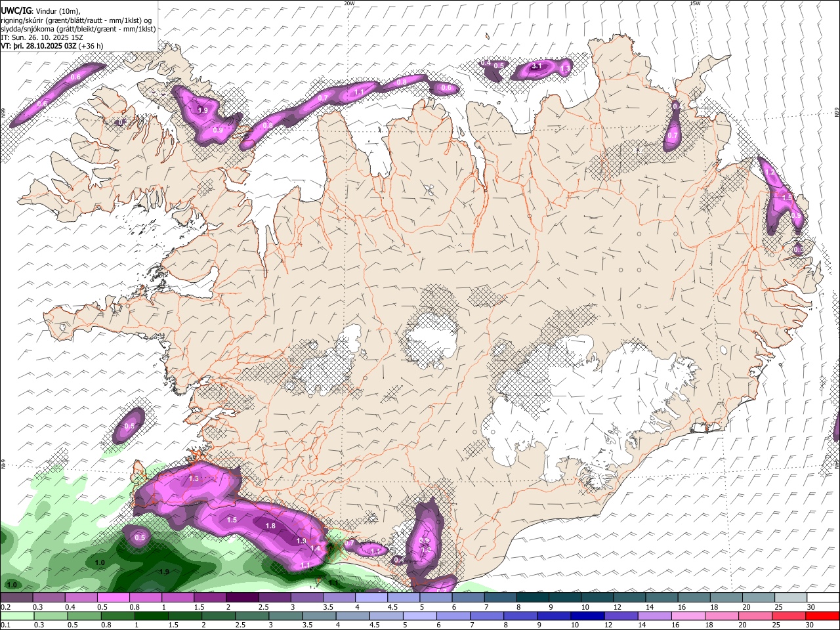Screen dimensions: 840x630
Task: Click the 'IT: Sun. 26. 10. 2025 15Z' line
Action: [x=42, y=37]
